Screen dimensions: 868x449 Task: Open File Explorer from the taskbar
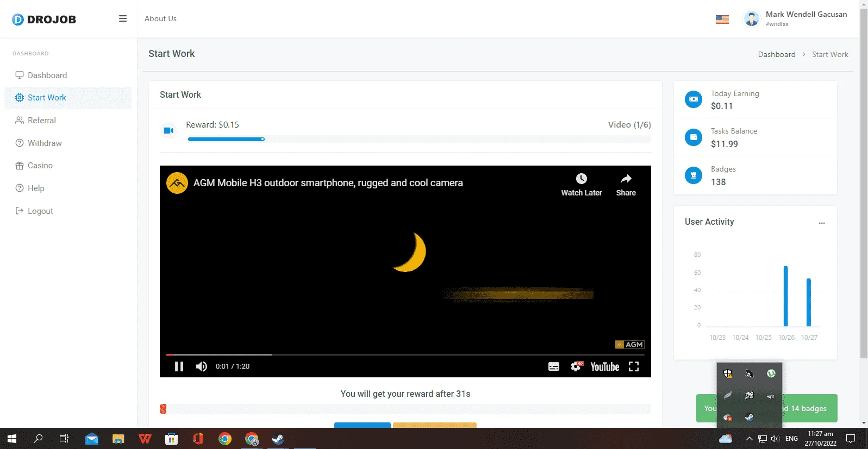(118, 439)
